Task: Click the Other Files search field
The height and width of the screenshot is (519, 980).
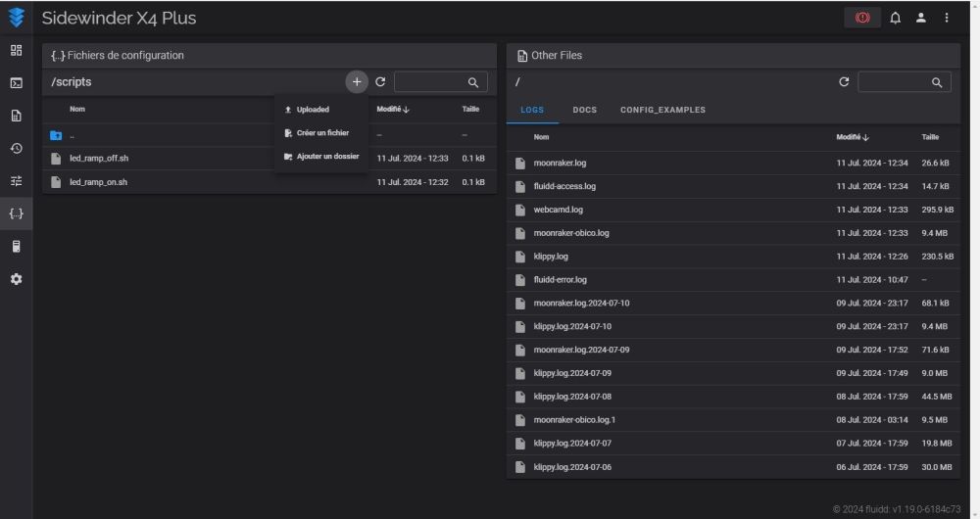Action: click(894, 82)
